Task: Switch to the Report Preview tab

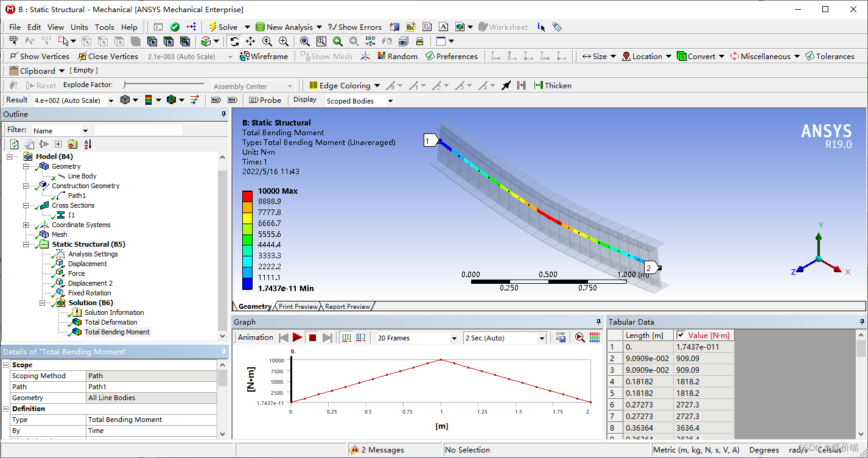Action: tap(348, 306)
